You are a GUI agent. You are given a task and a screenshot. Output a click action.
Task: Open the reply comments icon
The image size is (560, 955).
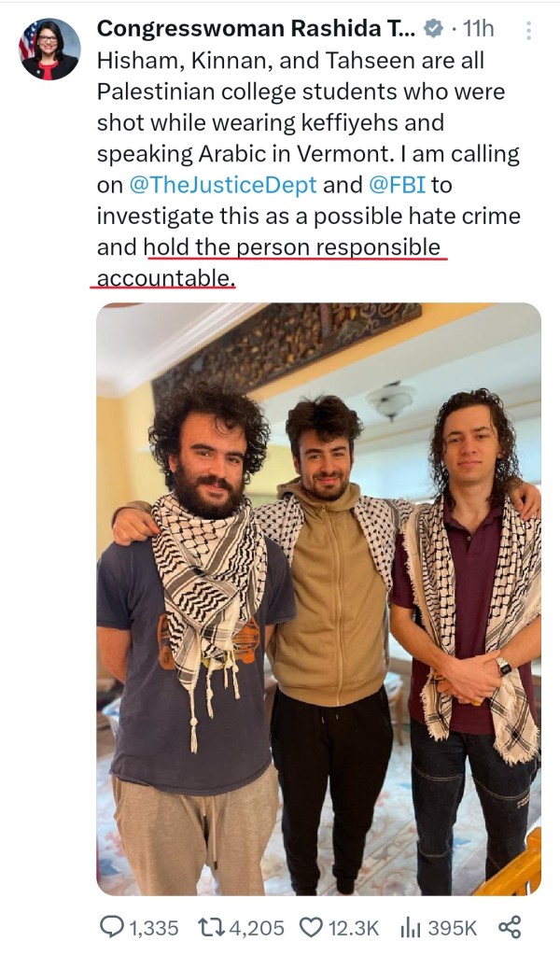tap(111, 928)
